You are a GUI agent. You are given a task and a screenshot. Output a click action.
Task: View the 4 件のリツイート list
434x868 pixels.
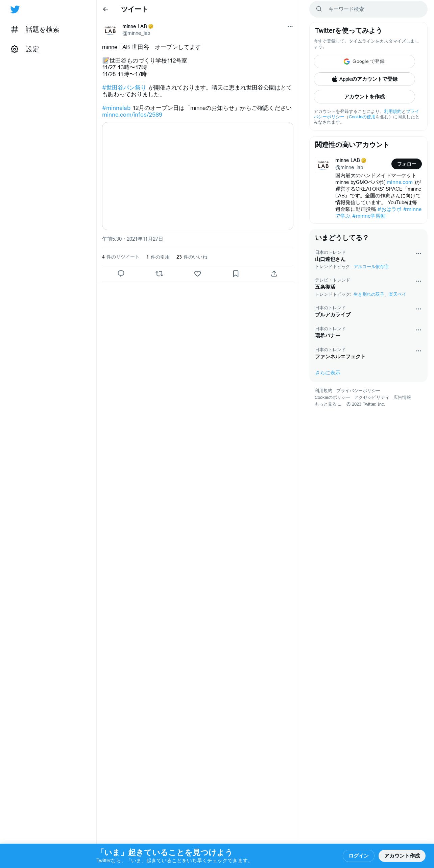coord(121,257)
